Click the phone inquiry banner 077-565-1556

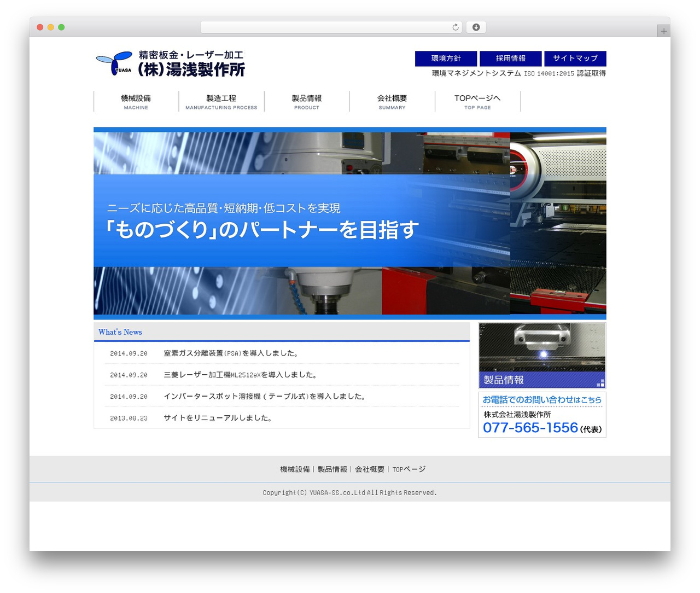pos(542,415)
